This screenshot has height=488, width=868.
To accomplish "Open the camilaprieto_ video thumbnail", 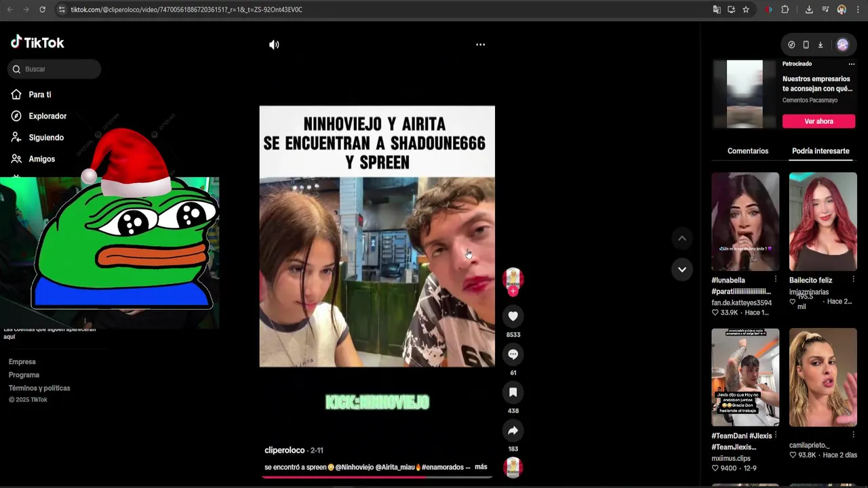I will click(823, 378).
